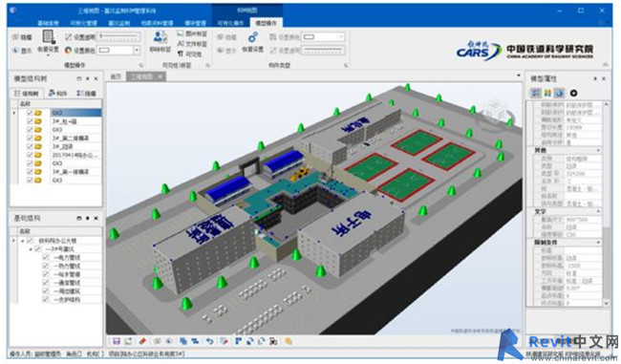The image size is (621, 364).
Task: Click the last dark icon before the yellow one
Action: pos(273,341)
